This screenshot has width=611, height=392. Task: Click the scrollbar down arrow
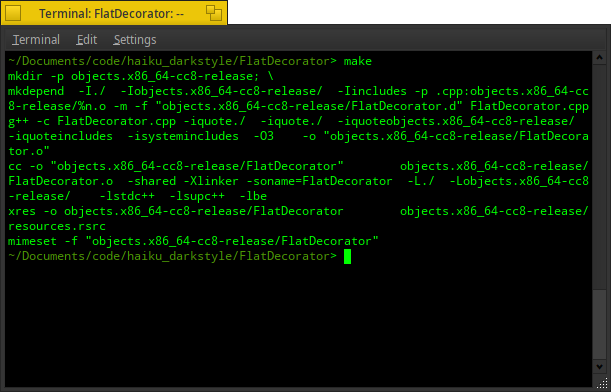(x=599, y=366)
